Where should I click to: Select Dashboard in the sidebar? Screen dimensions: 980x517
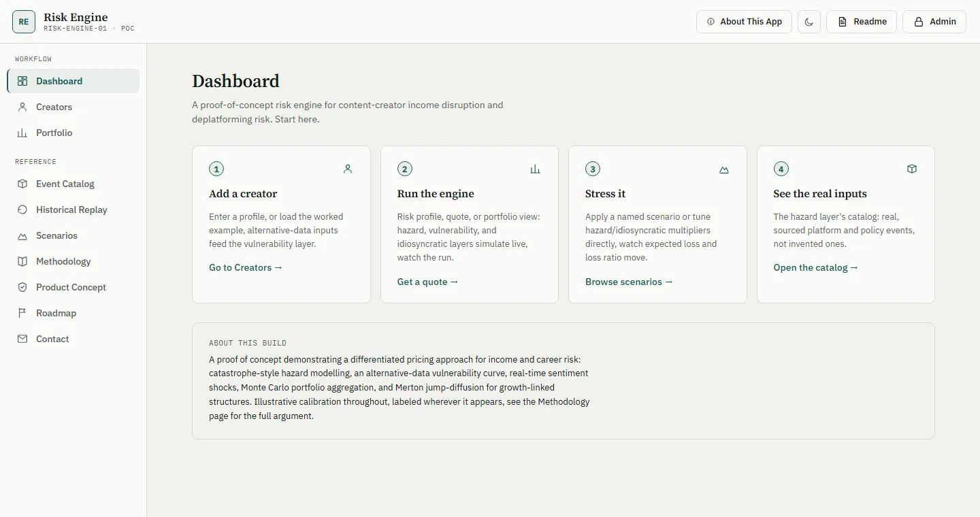[x=73, y=81]
